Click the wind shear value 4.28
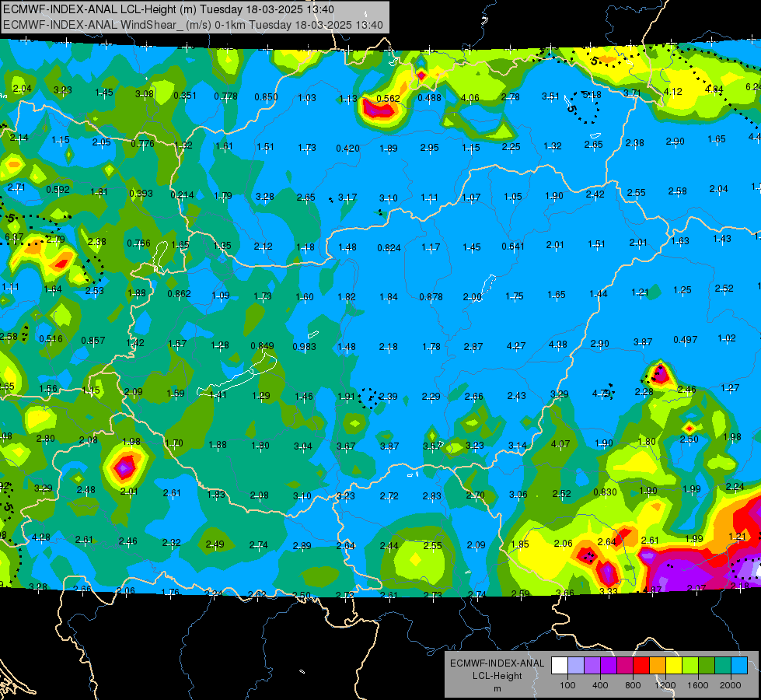This screenshot has height=700, width=761. [x=40, y=537]
